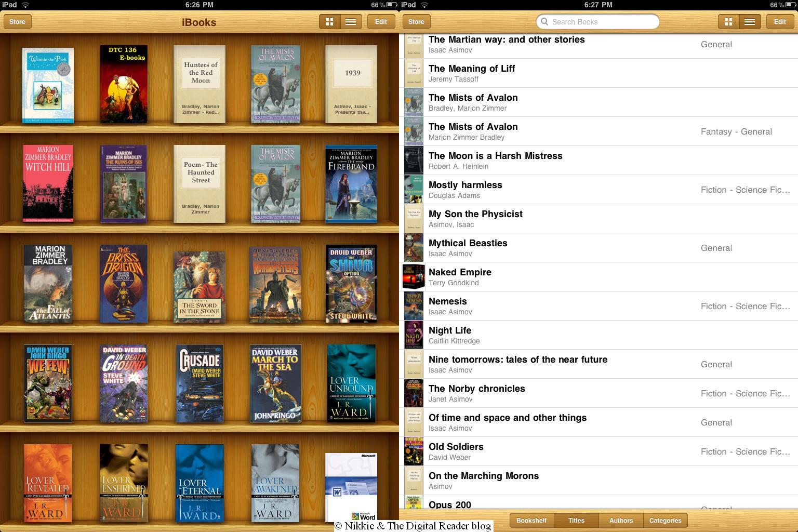Open the Crusade book cover
The image size is (798, 532).
click(199, 383)
